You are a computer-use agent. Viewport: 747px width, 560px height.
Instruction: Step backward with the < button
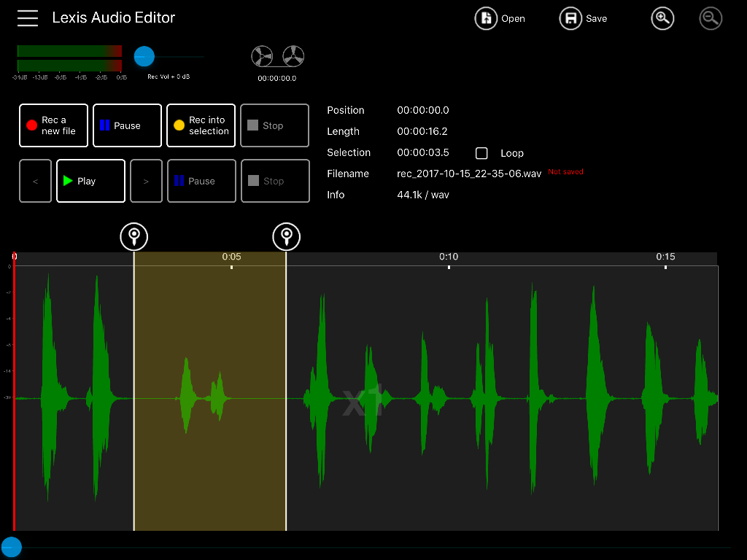[35, 181]
